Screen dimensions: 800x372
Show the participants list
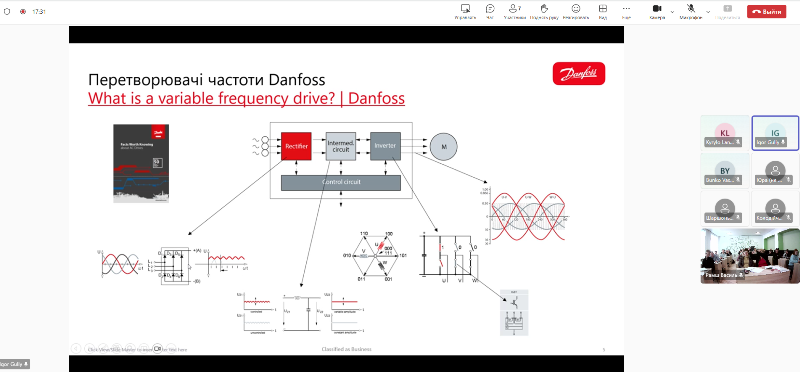click(514, 11)
